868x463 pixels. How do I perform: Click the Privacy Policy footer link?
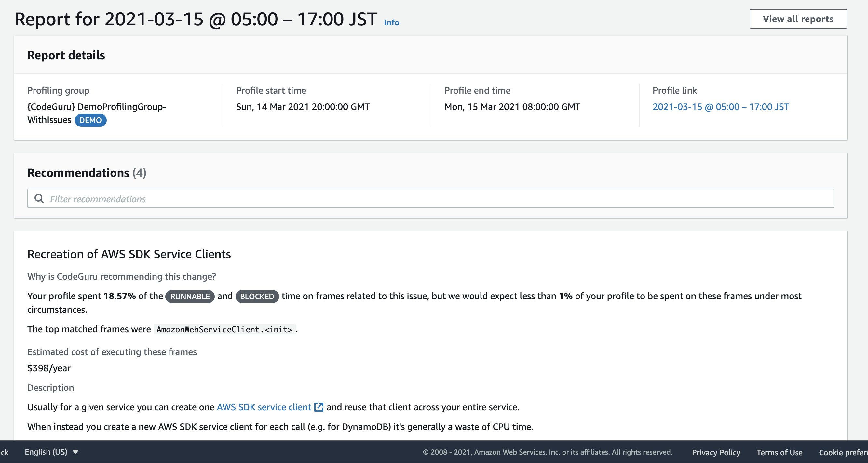(x=716, y=452)
